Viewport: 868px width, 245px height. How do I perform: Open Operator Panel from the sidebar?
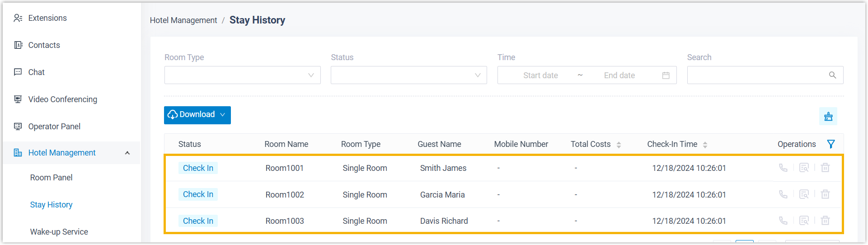(x=54, y=127)
